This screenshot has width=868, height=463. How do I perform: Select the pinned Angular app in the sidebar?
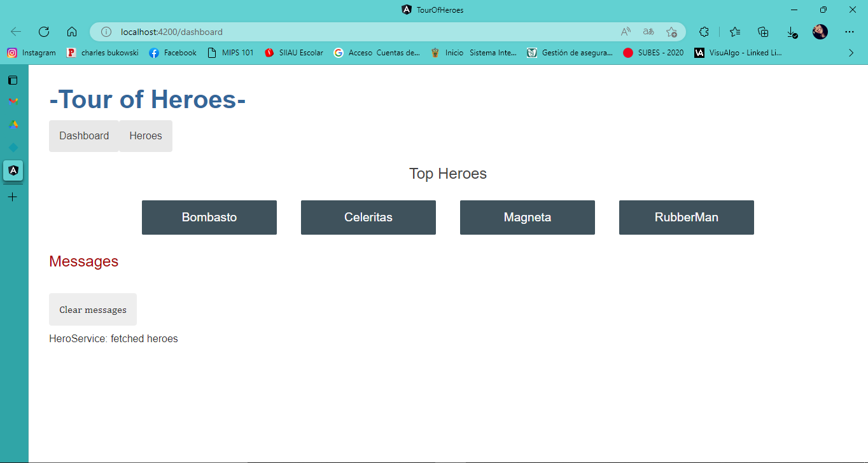(12, 170)
